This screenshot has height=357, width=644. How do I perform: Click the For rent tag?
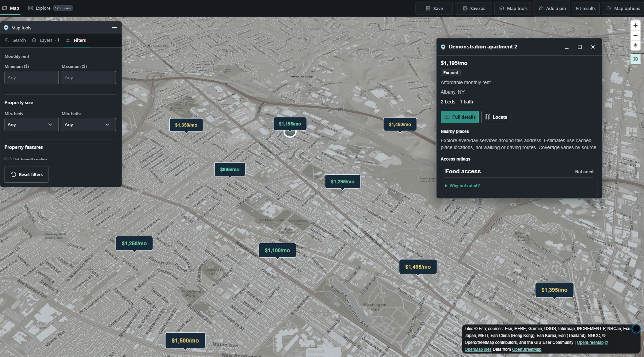tap(450, 73)
